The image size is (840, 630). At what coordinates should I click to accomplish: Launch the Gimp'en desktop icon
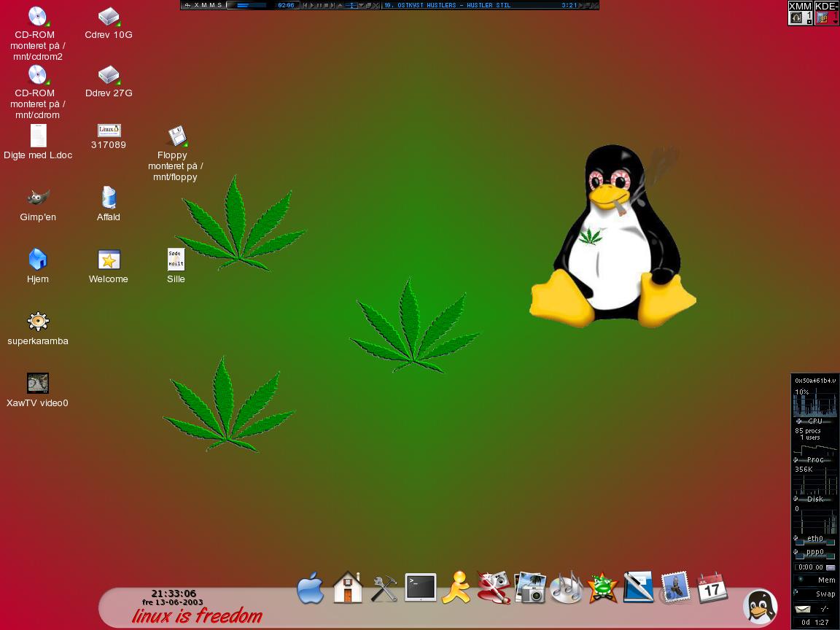click(x=38, y=198)
